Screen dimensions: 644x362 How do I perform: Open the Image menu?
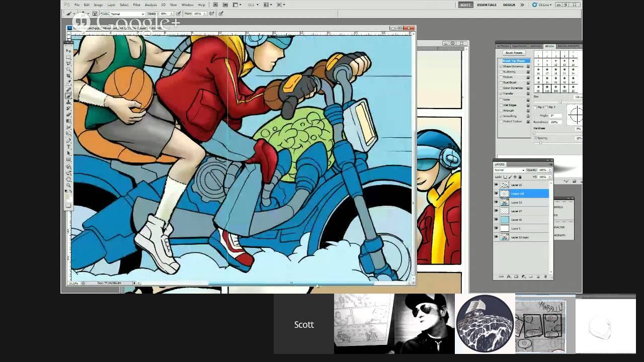98,5
